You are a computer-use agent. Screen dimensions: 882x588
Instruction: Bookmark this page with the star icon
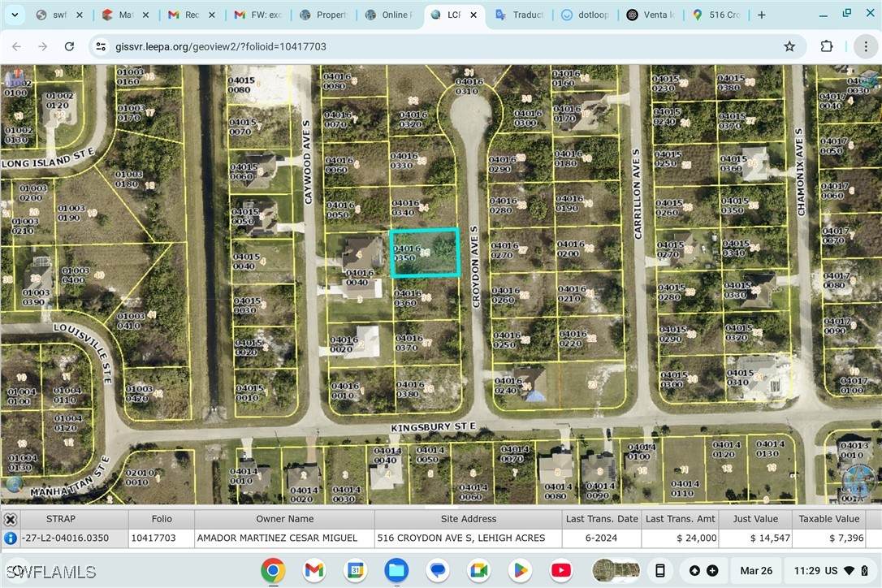789,46
